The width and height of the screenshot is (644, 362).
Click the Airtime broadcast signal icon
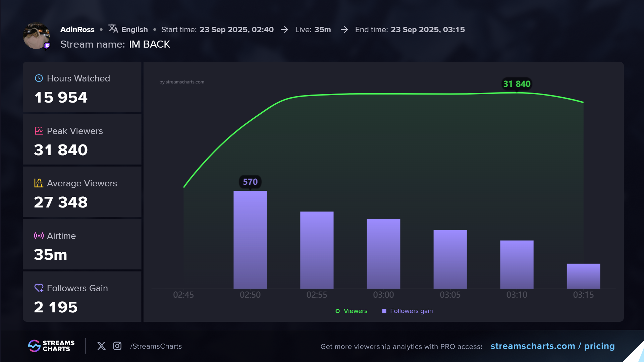39,236
